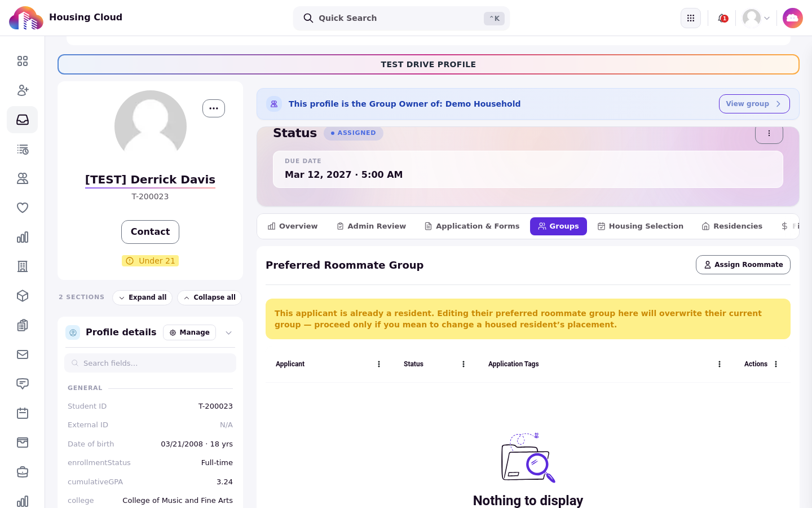Open the user account dropdown
The image size is (812, 508).
coord(757,18)
